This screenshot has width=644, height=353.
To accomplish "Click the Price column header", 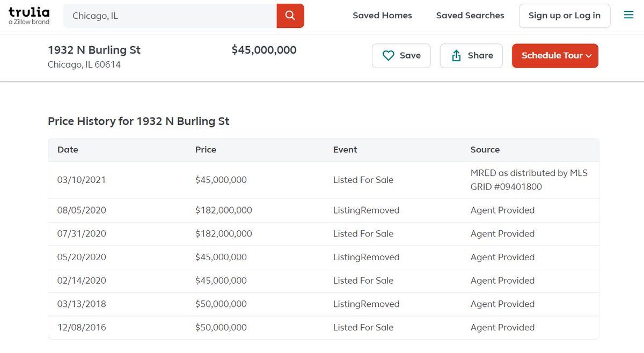I will (x=206, y=150).
